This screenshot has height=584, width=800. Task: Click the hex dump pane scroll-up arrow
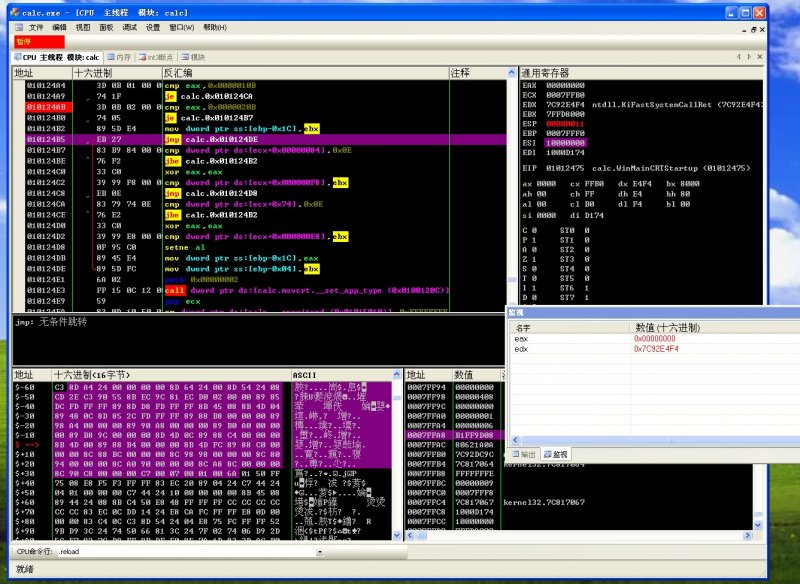pos(397,374)
